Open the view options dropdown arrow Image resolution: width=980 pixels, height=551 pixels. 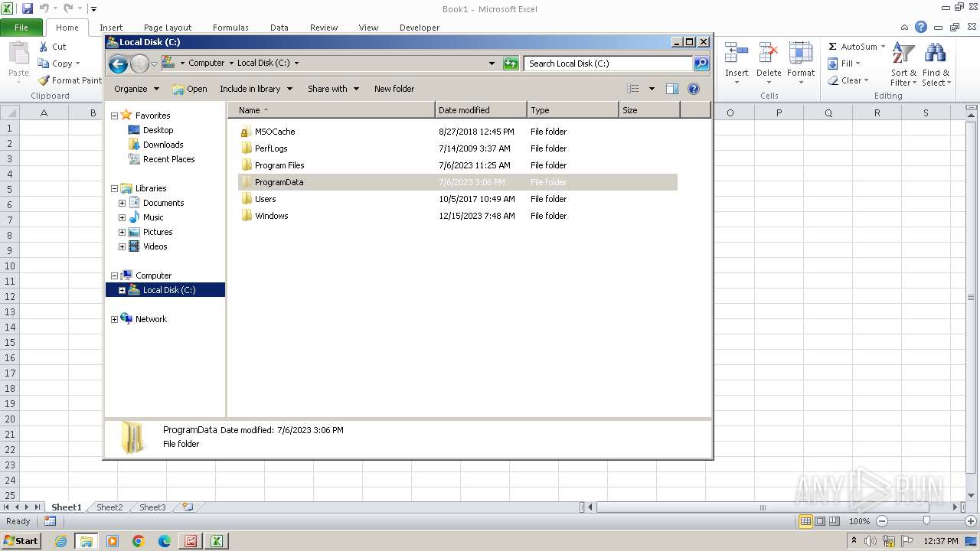[652, 89]
